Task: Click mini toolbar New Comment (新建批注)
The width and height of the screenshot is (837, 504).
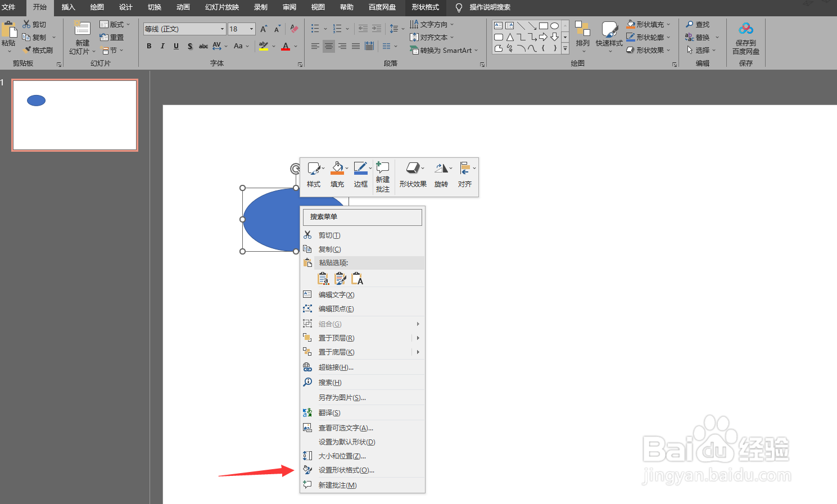Action: pyautogui.click(x=383, y=177)
